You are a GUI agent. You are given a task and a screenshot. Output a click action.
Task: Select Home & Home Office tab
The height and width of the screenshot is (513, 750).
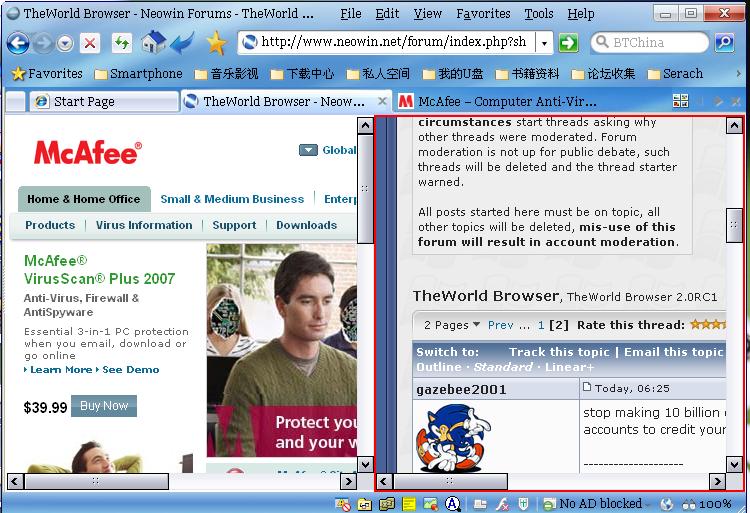84,199
